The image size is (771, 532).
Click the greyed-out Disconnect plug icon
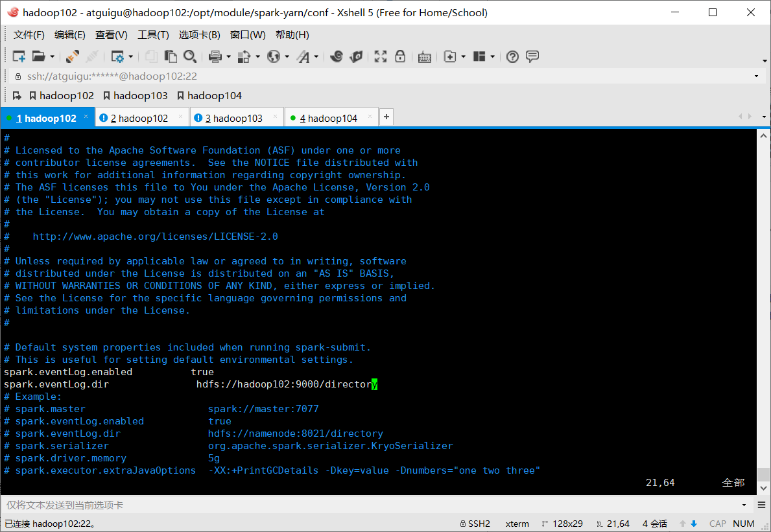click(93, 56)
